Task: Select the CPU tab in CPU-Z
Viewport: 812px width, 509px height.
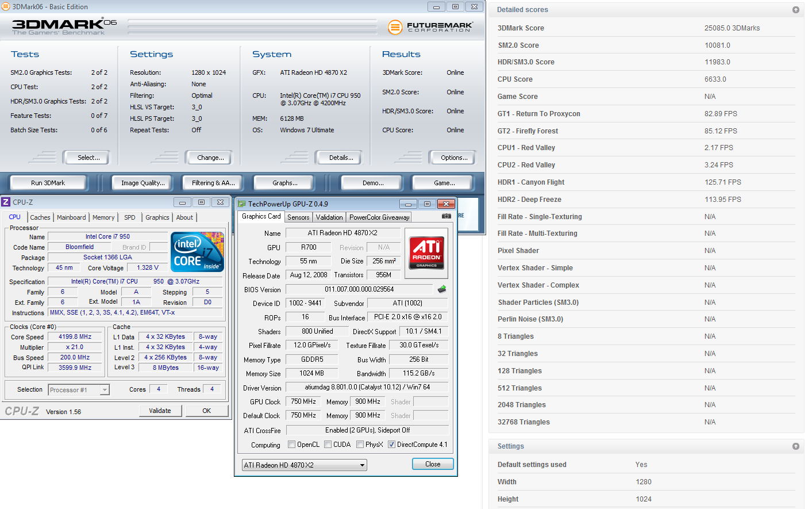Action: [15, 217]
